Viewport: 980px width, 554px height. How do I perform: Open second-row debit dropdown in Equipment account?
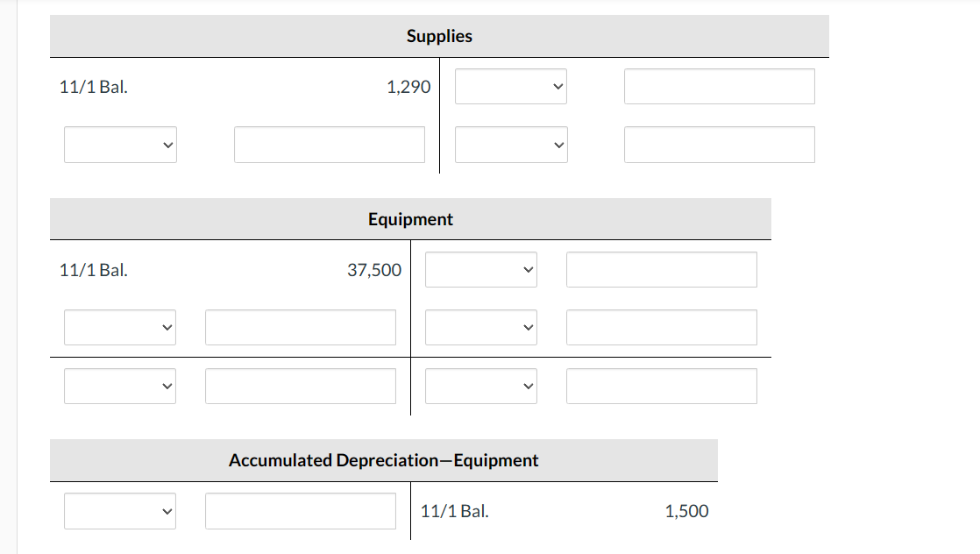[x=120, y=327]
